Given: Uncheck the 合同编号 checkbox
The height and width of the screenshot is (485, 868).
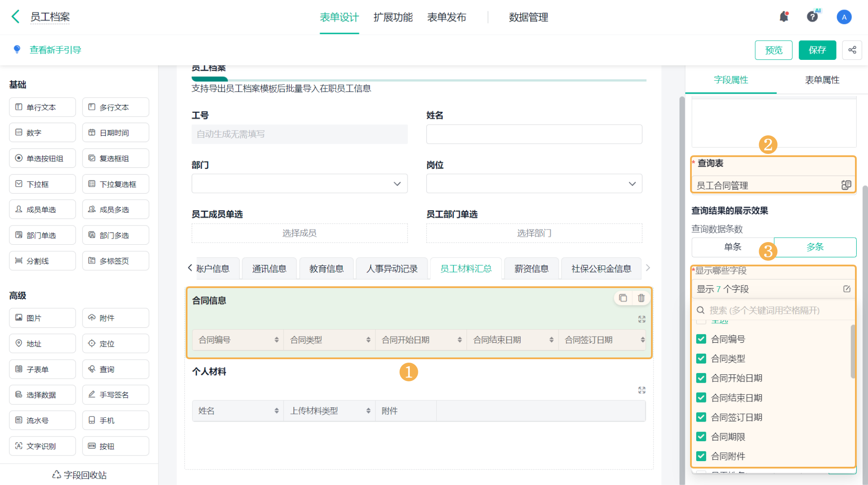Looking at the screenshot, I should [x=701, y=339].
